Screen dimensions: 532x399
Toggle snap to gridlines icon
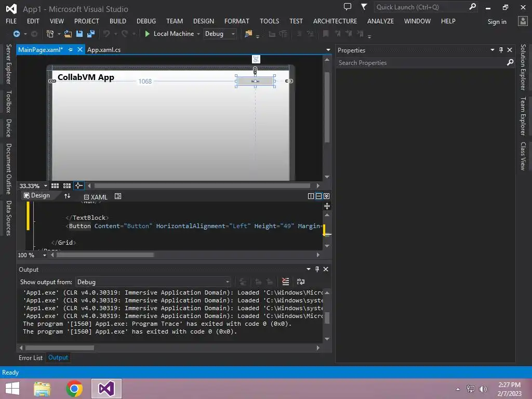pyautogui.click(x=67, y=185)
